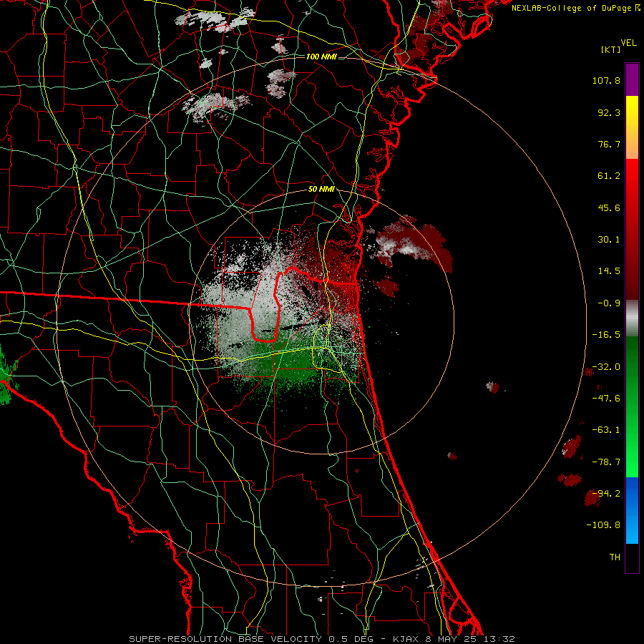This screenshot has height=644, width=644.
Task: Click the -16.5 value on the velocity scale
Action: [x=606, y=335]
